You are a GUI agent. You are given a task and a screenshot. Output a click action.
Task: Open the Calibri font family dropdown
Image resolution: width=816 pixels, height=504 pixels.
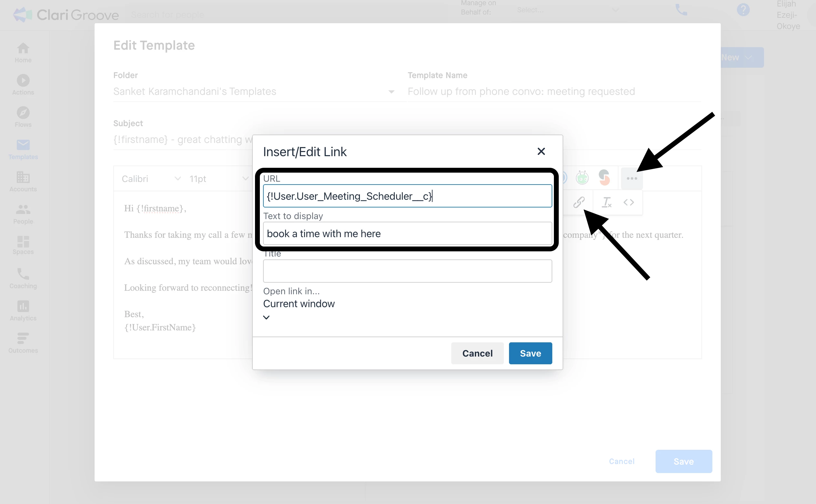[151, 179]
